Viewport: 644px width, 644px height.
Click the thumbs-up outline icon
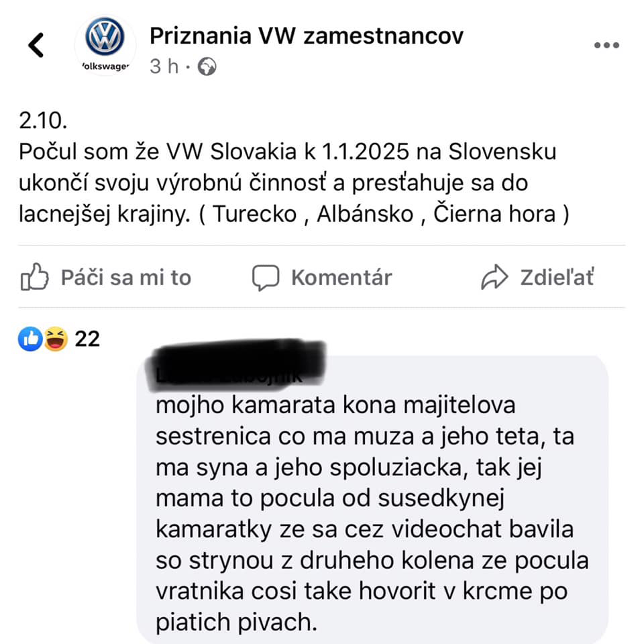point(34,277)
